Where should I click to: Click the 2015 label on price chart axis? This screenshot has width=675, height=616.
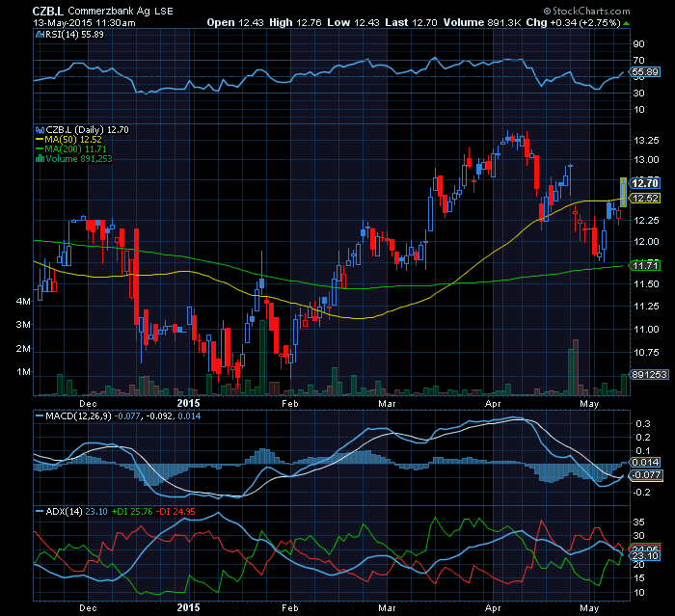point(189,403)
